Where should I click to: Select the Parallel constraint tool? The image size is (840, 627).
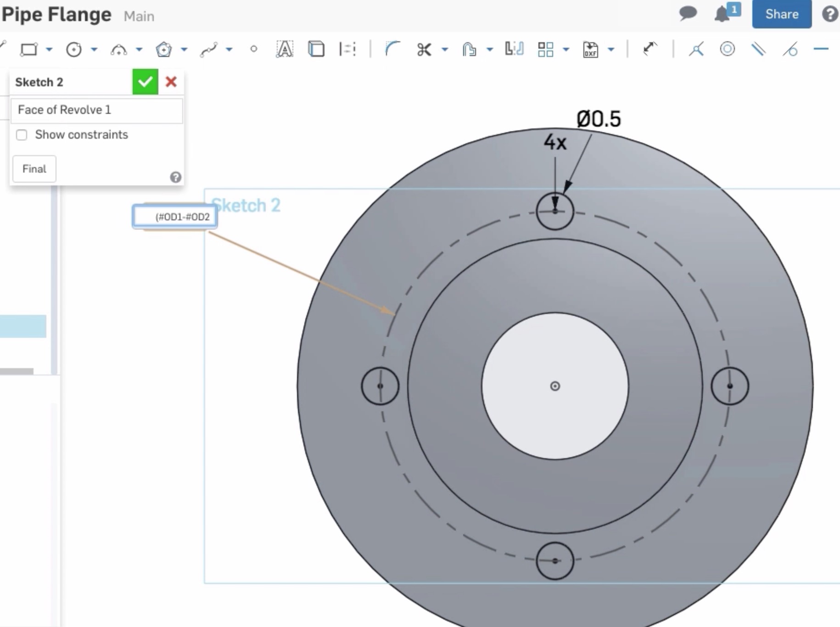pos(758,49)
